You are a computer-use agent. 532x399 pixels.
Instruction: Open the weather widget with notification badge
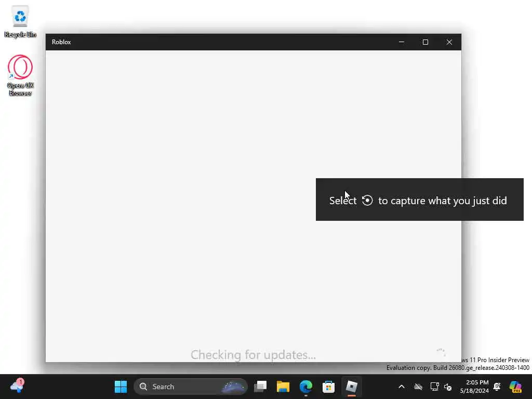tap(17, 387)
